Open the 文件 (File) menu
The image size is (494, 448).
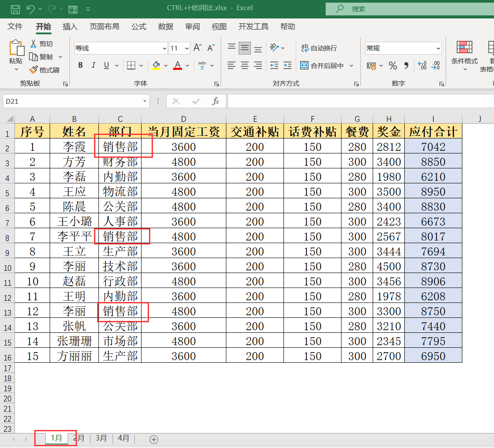click(15, 26)
